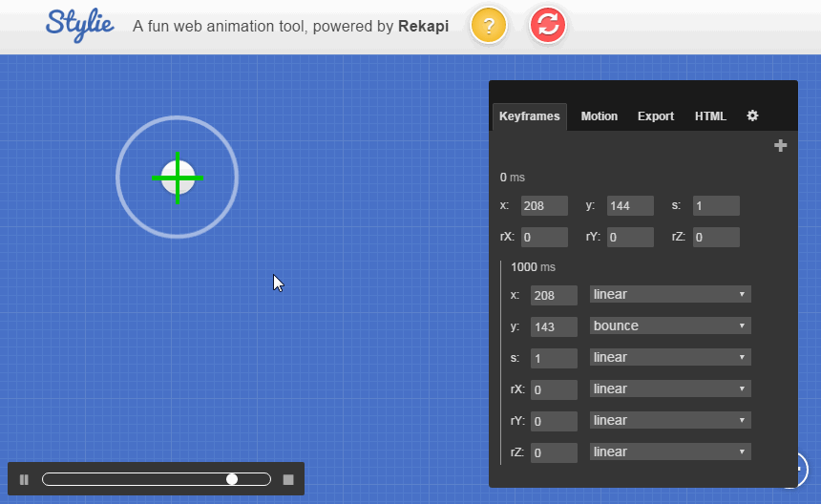
Task: Click the Stylie logo
Action: tap(80, 25)
